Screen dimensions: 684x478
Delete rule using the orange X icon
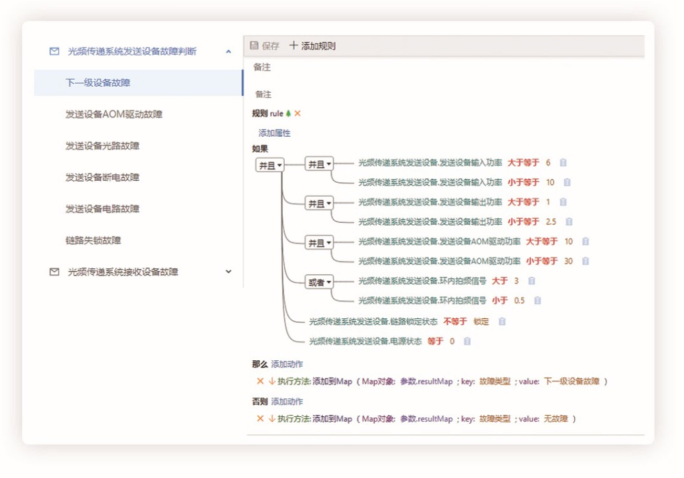click(x=297, y=114)
